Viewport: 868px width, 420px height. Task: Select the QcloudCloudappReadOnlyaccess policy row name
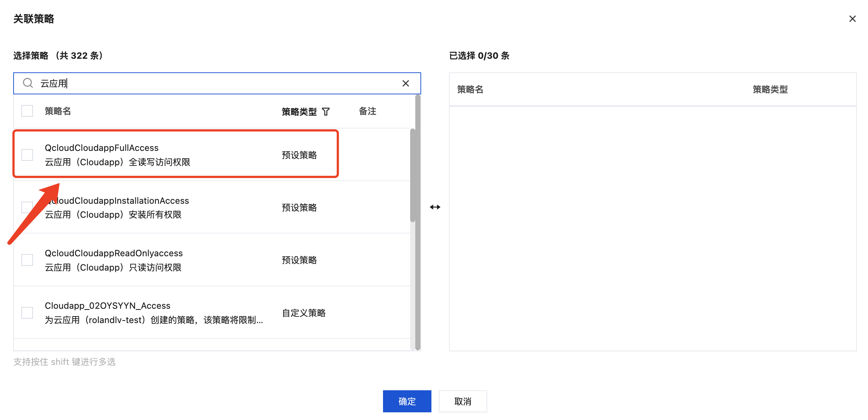(114, 253)
